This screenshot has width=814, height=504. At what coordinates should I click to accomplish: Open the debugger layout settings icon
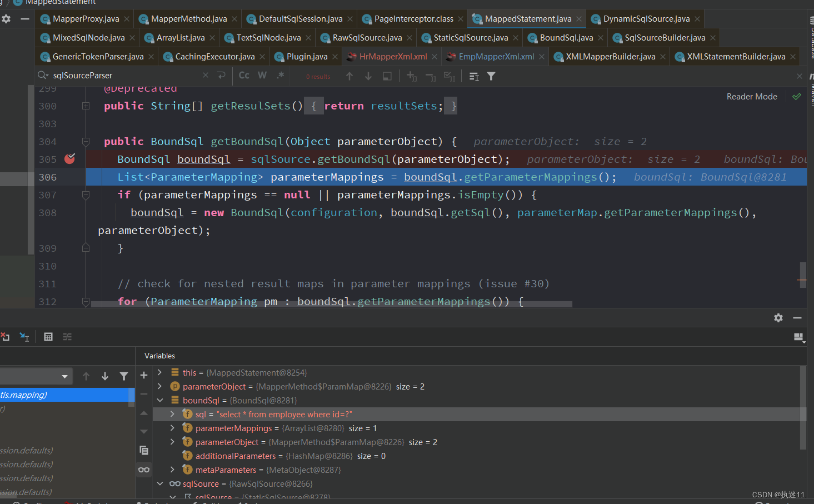799,337
